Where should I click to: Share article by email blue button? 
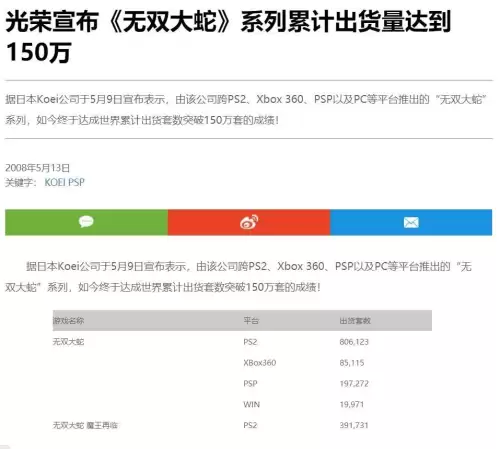[411, 222]
